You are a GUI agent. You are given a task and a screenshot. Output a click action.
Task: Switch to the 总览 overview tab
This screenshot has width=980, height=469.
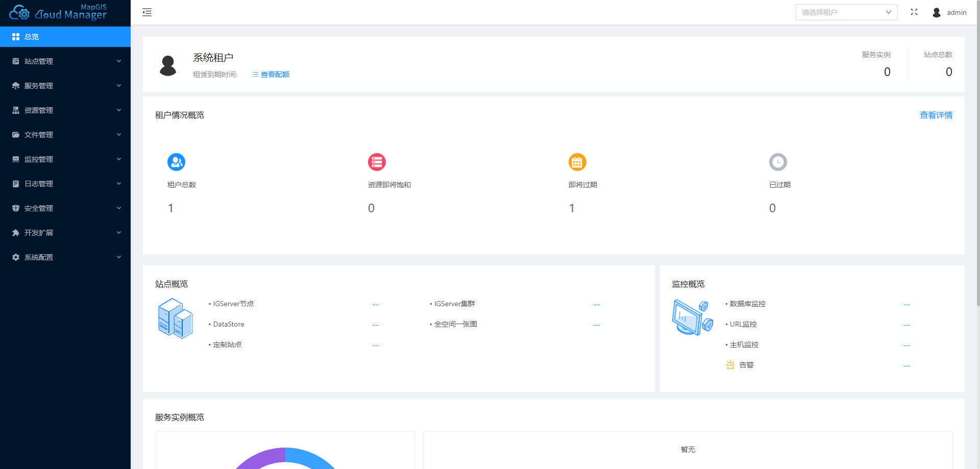pyautogui.click(x=31, y=36)
